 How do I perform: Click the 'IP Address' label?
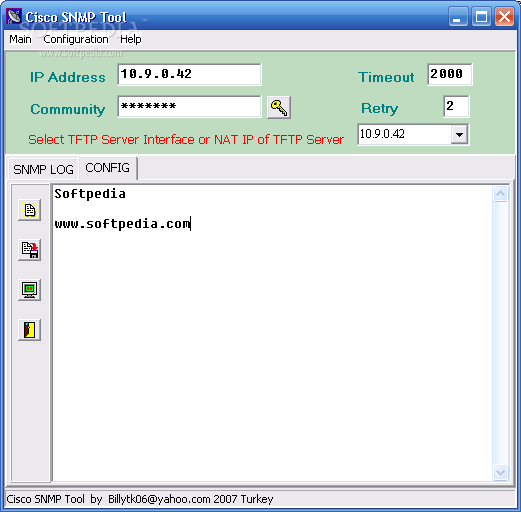(68, 77)
